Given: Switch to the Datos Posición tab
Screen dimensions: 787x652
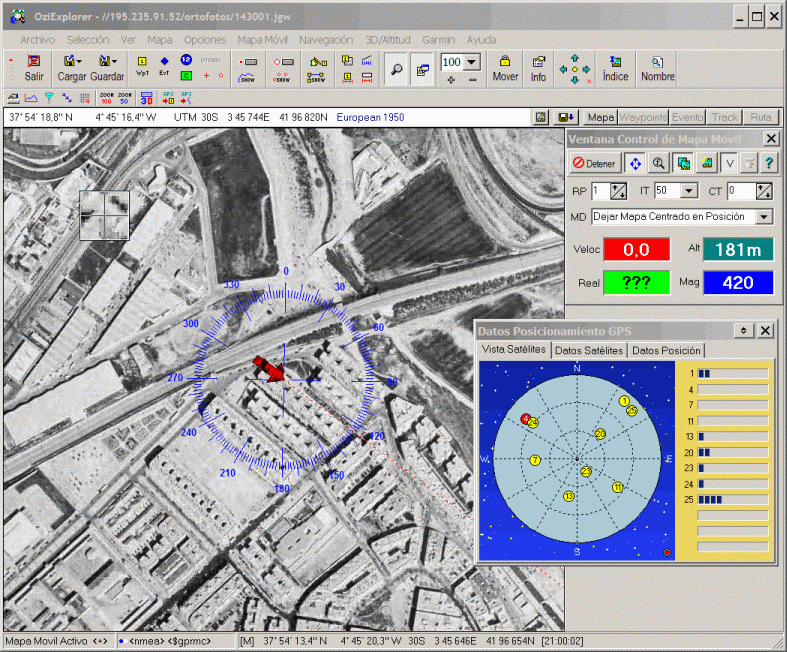Looking at the screenshot, I should 667,350.
